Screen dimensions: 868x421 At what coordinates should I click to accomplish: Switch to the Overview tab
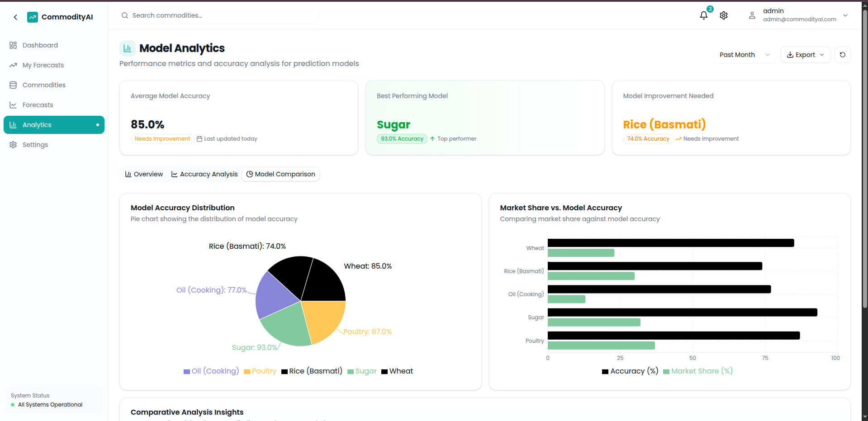pyautogui.click(x=144, y=174)
